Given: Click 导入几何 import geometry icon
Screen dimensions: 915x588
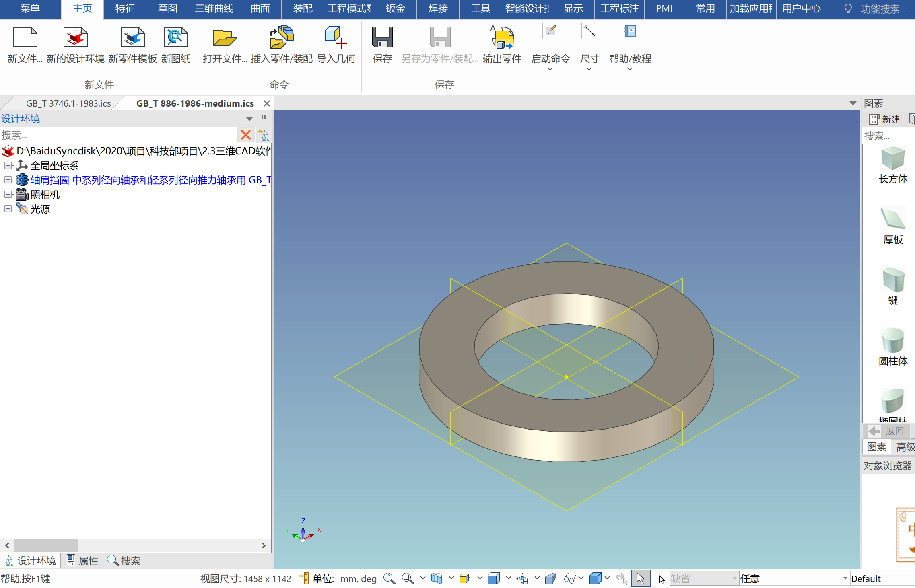Looking at the screenshot, I should [336, 37].
